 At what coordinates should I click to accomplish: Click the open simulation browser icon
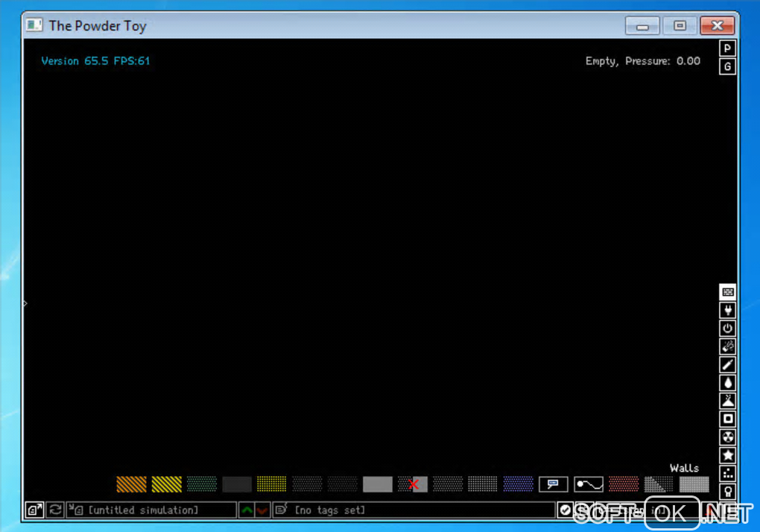(34, 510)
